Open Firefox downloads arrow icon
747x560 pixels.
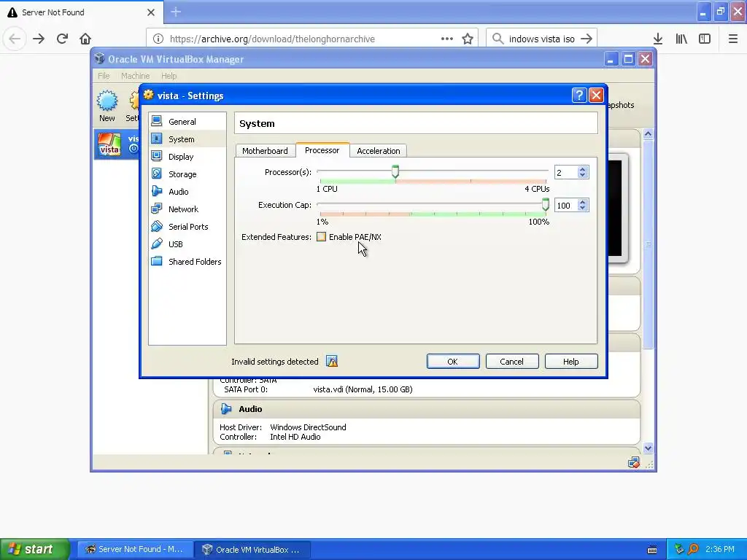(x=658, y=39)
